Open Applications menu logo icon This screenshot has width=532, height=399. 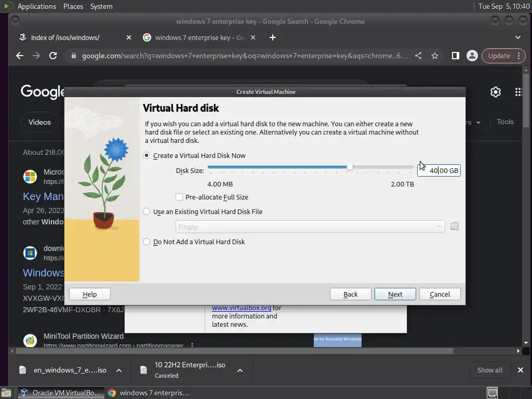click(x=8, y=6)
